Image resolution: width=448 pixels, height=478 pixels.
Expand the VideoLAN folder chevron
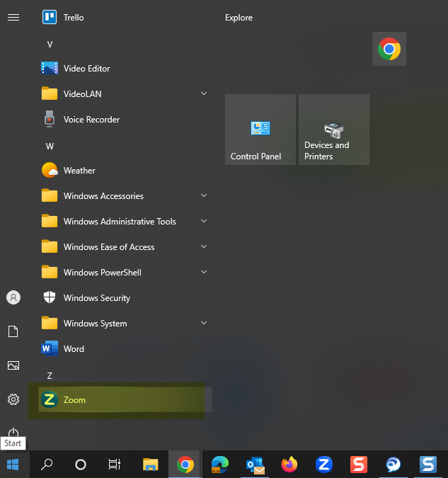pos(204,93)
